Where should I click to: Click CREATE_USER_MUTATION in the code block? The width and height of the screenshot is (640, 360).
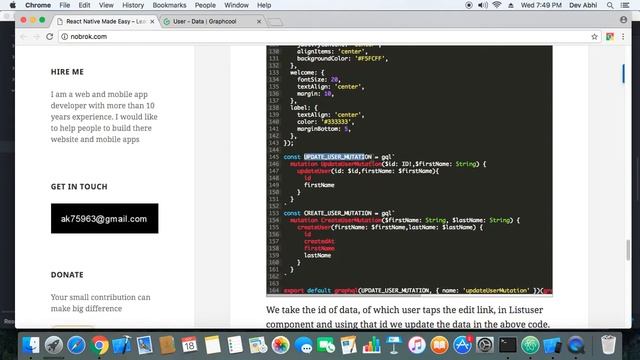(338, 213)
